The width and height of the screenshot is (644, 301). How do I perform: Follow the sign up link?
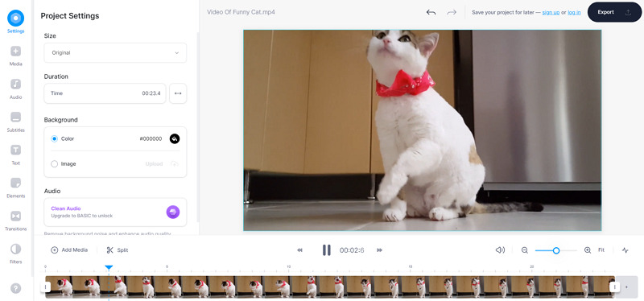(x=551, y=12)
